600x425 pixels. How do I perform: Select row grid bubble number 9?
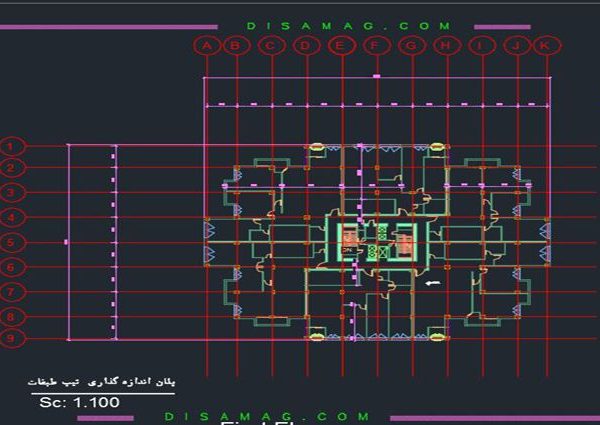[11, 340]
